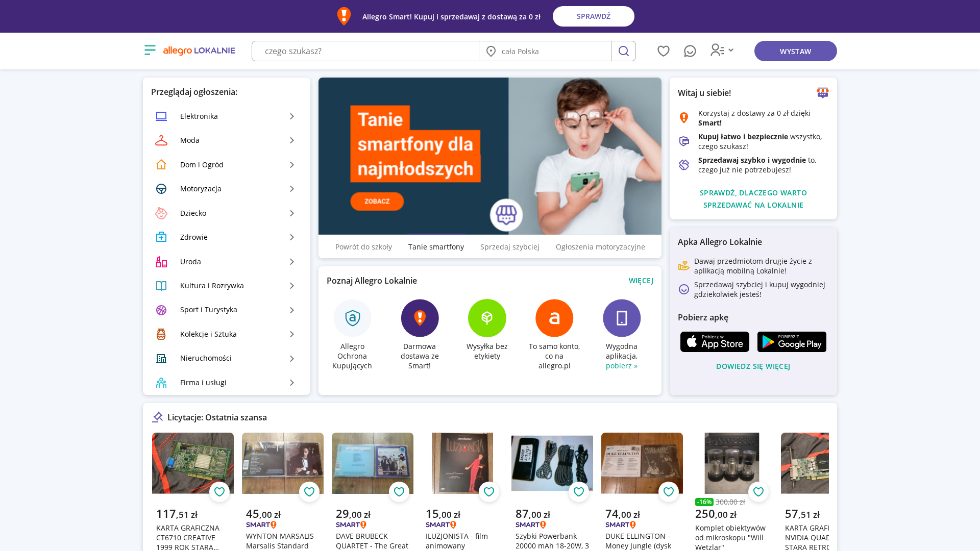Favorite the Szybki Powerbank listing

pyautogui.click(x=579, y=492)
